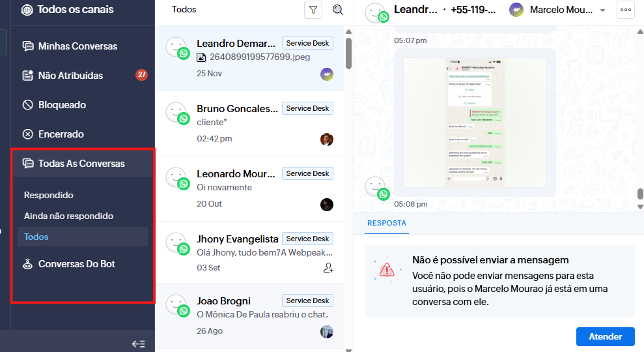
Task: Click the assign agent icon on Jhony Evangelista
Action: [328, 268]
